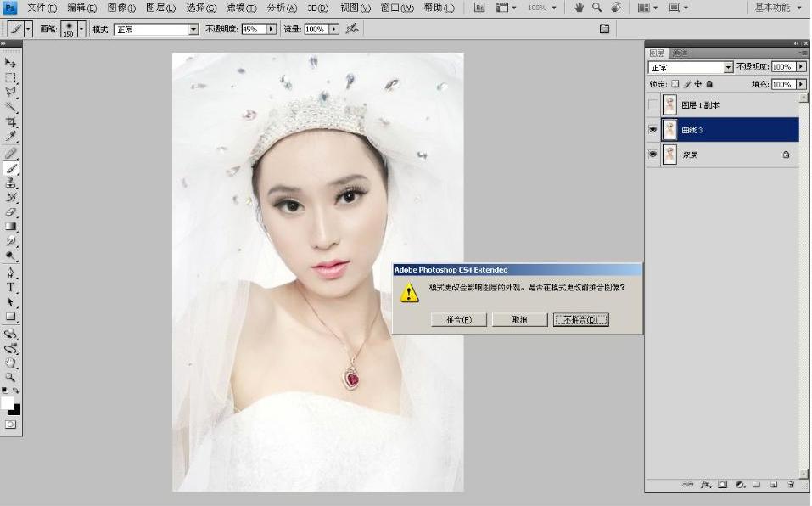Open the 图像(I) menu
Image resolution: width=812 pixels, height=506 pixels.
pos(121,8)
